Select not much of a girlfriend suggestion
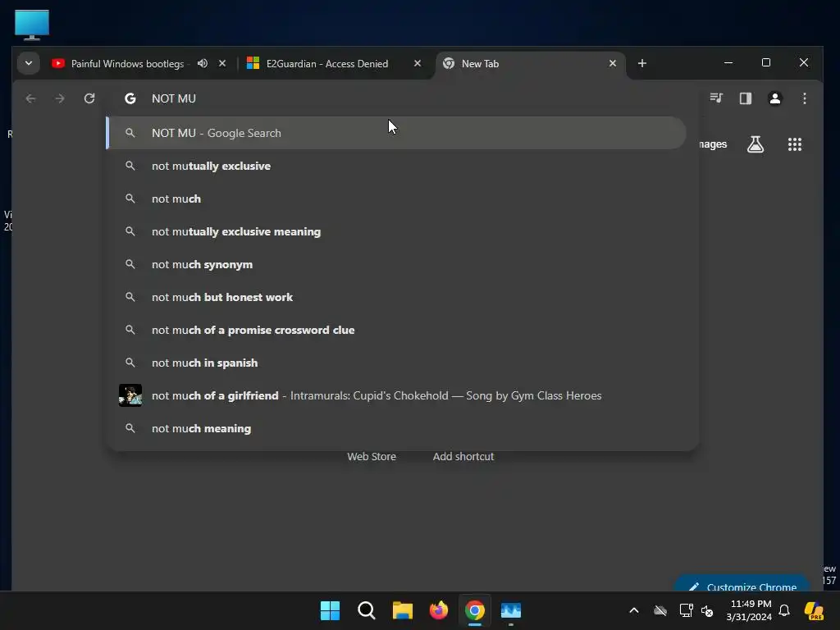840x630 pixels. point(396,395)
